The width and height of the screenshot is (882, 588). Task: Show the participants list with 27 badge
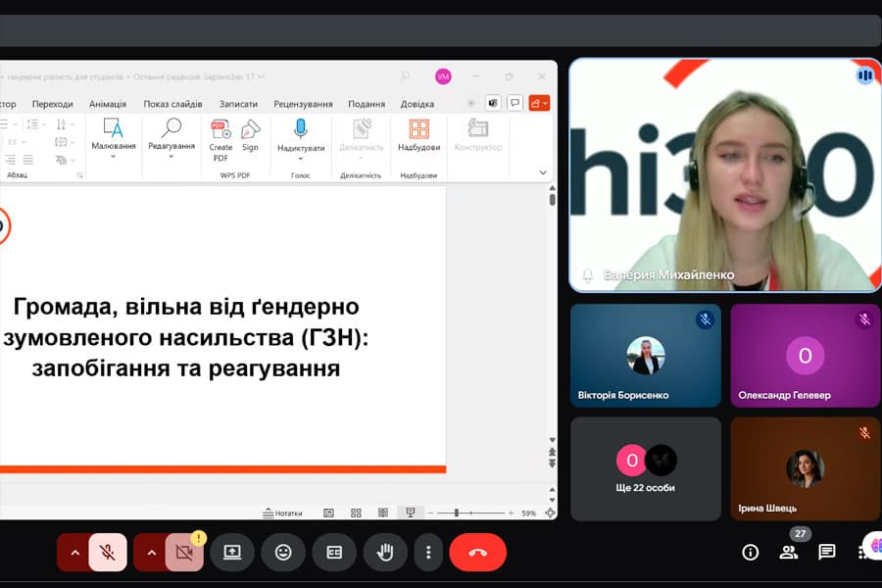click(x=789, y=552)
